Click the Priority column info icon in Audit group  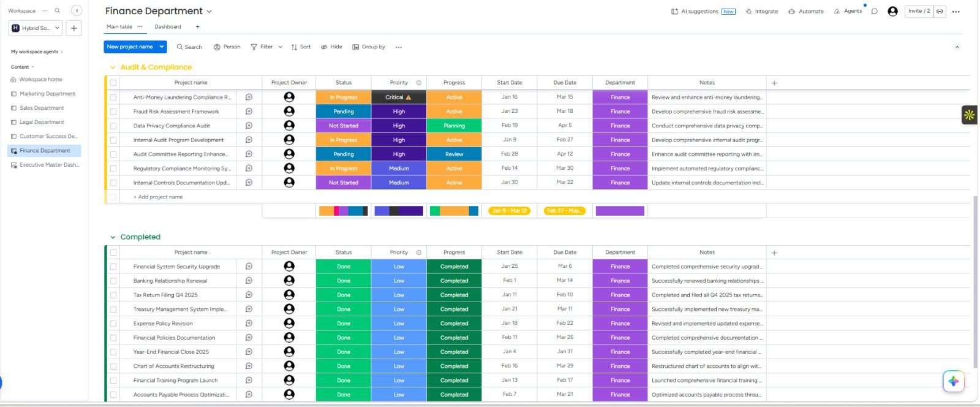[x=419, y=82]
